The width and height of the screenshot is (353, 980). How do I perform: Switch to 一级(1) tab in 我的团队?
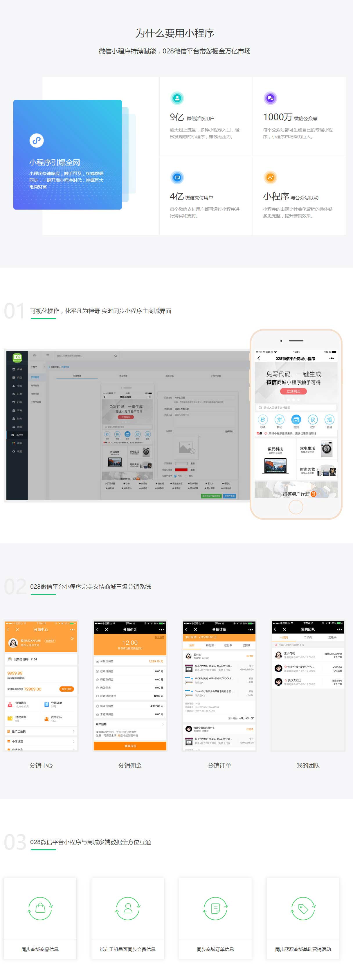coord(284,637)
